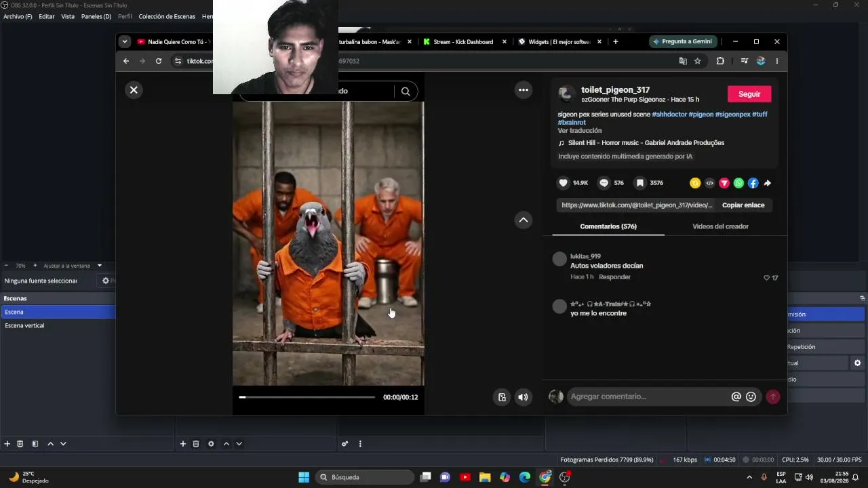The height and width of the screenshot is (488, 868).
Task: Open a new Chrome tab
Action: pos(615,42)
